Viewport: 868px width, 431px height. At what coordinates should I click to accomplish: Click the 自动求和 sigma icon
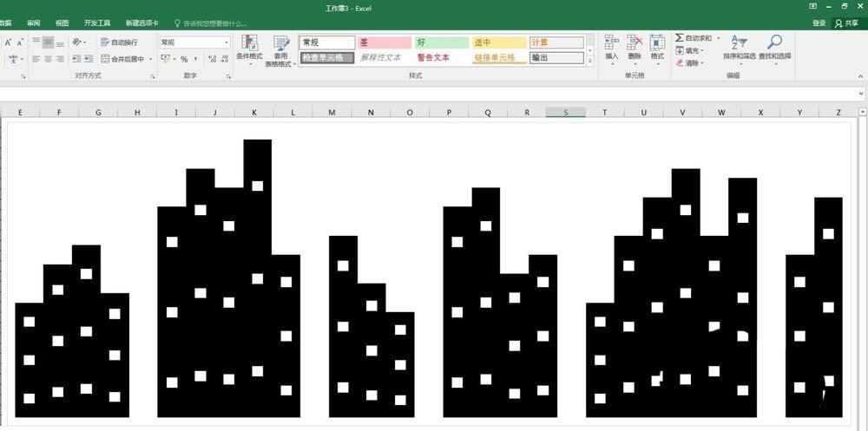click(x=680, y=37)
